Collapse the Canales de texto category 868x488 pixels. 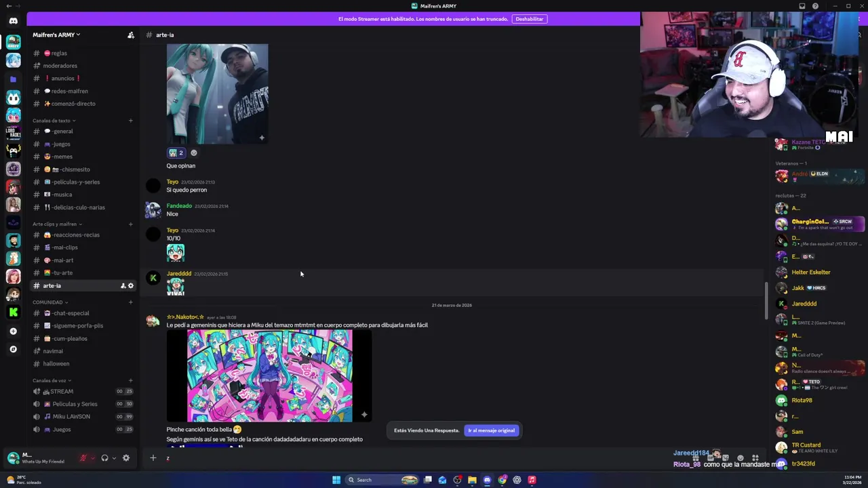54,121
